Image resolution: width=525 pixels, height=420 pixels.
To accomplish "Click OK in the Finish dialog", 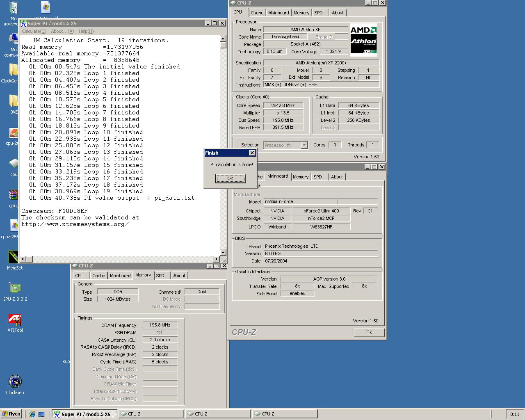I will click(x=231, y=178).
